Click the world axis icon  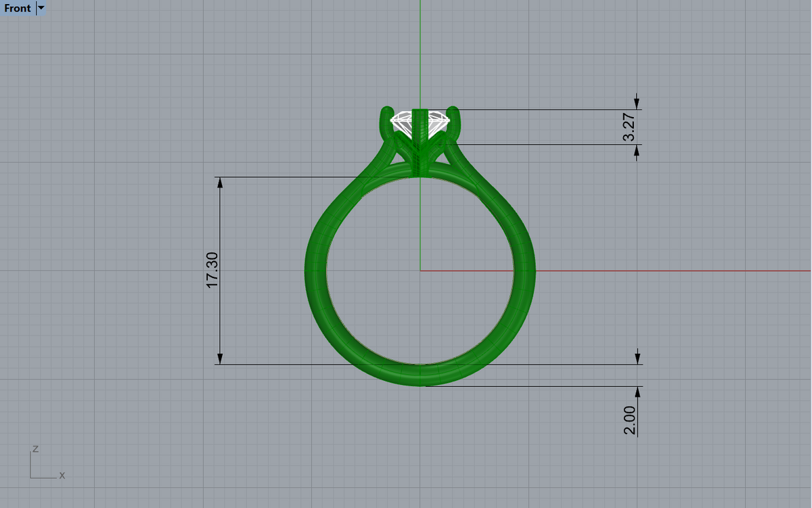coord(47,463)
